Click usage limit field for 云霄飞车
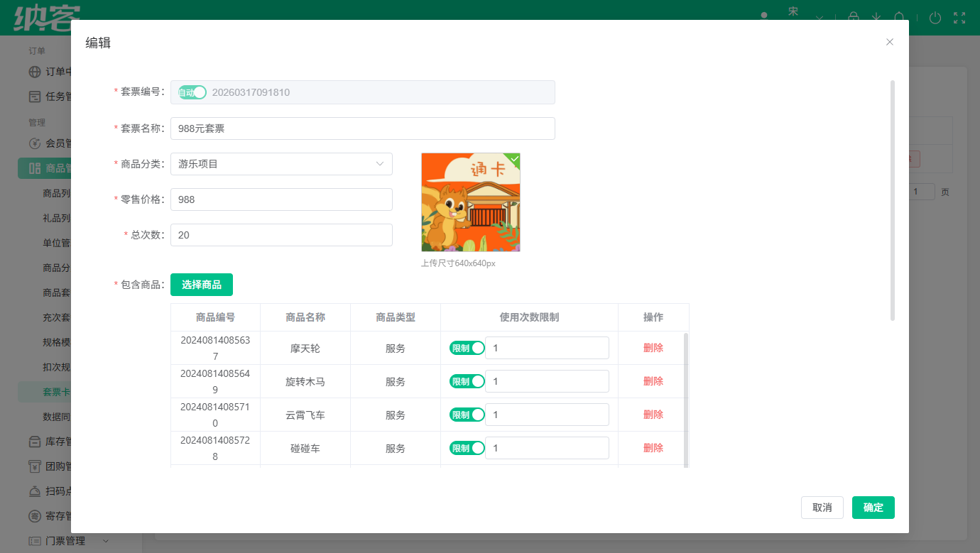This screenshot has width=980, height=553. click(547, 415)
